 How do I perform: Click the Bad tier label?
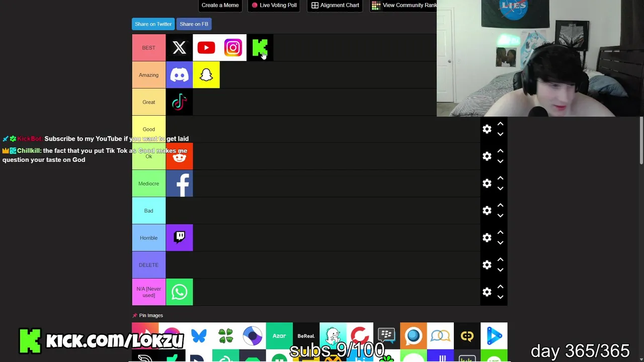point(148,211)
